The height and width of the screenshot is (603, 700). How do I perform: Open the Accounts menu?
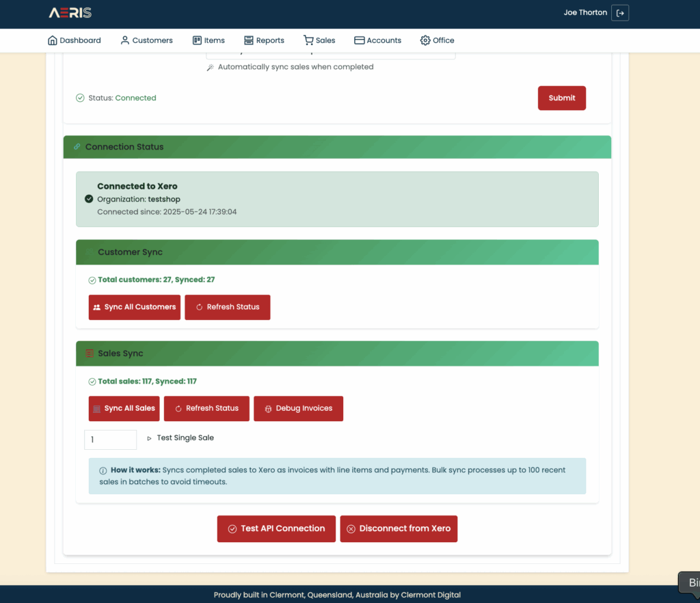[x=377, y=40]
